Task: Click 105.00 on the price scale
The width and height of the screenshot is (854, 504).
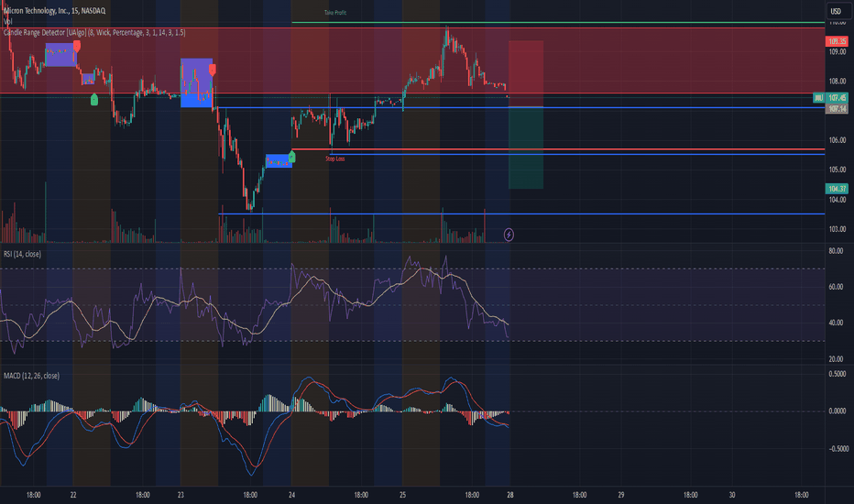Action: click(838, 170)
